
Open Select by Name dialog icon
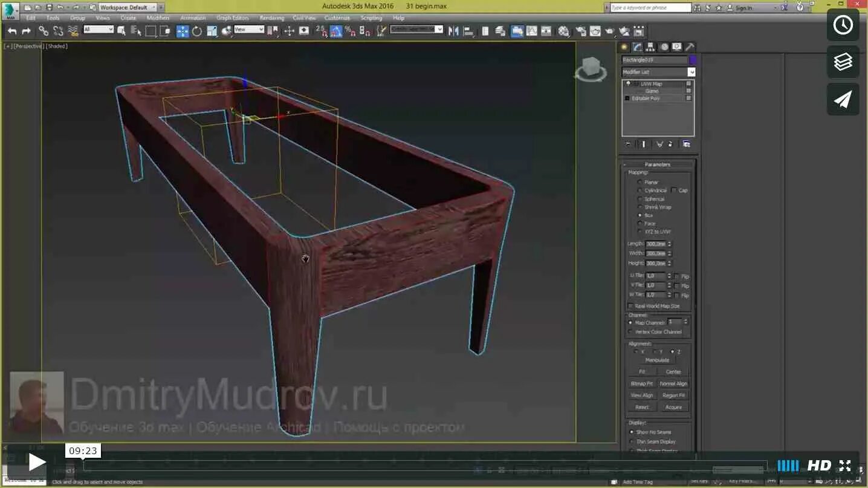tap(136, 31)
